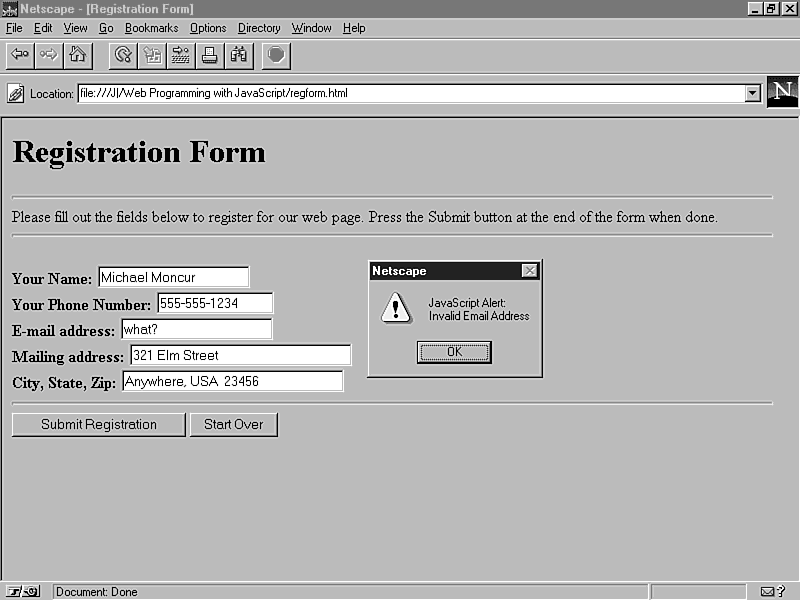800x600 pixels.
Task: Print the page using the printer icon
Action: 210,55
